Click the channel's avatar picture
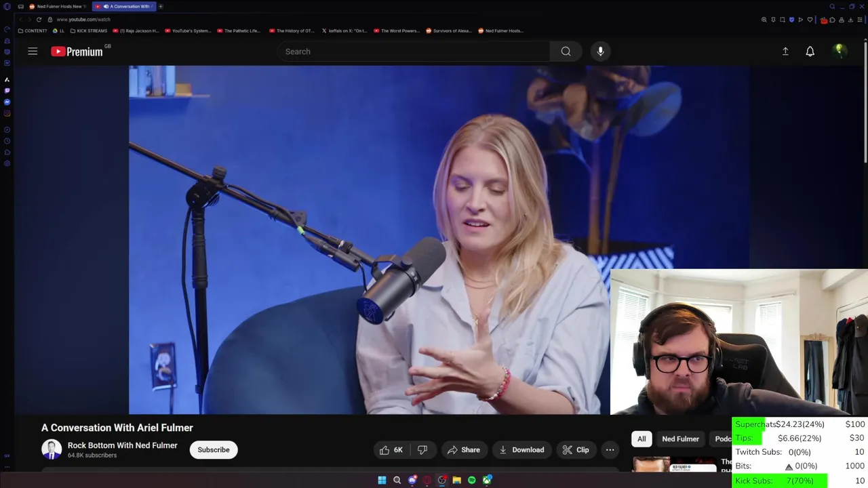 (52, 449)
